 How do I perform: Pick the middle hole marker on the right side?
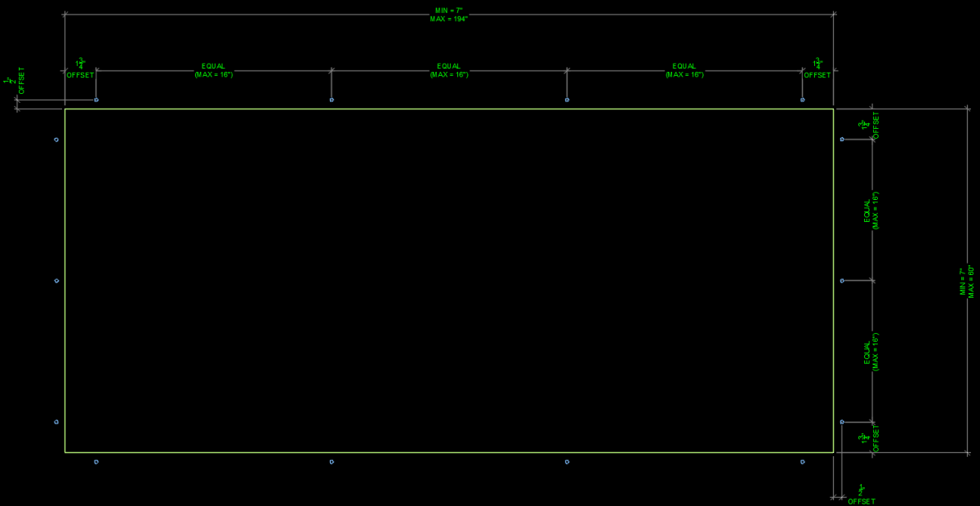click(x=842, y=281)
